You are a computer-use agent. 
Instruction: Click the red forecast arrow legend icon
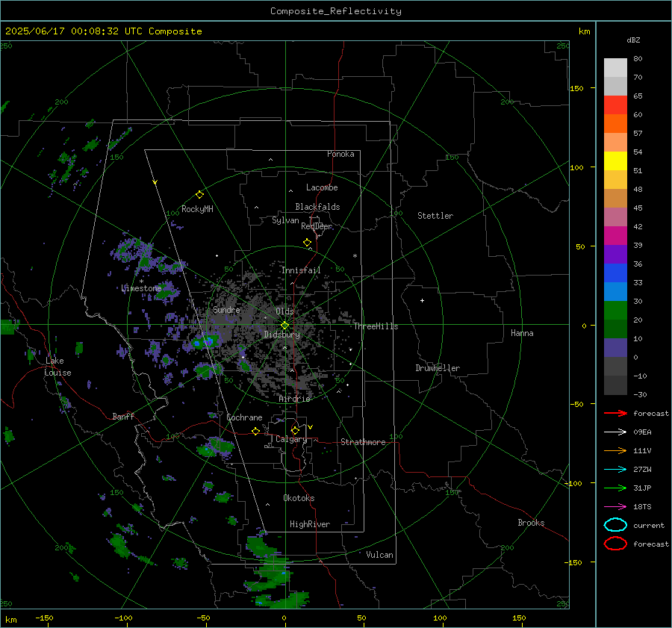pos(615,413)
